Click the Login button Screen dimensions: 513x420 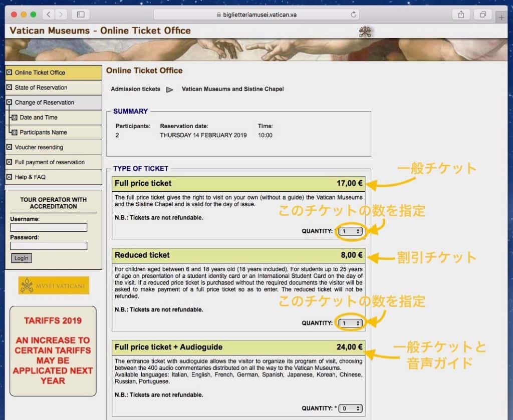click(21, 258)
